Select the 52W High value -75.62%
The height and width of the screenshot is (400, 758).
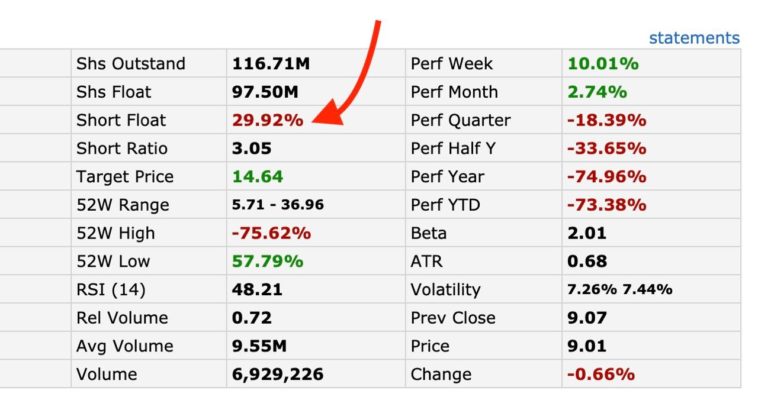(271, 233)
